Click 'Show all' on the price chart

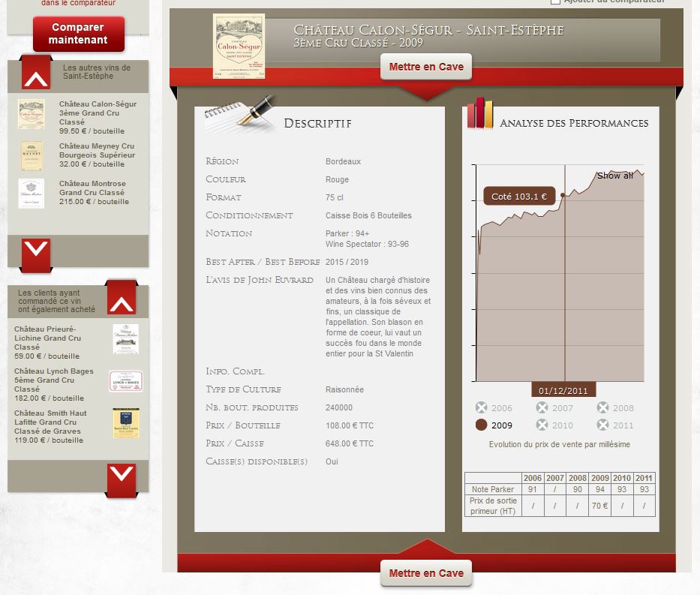pyautogui.click(x=615, y=176)
